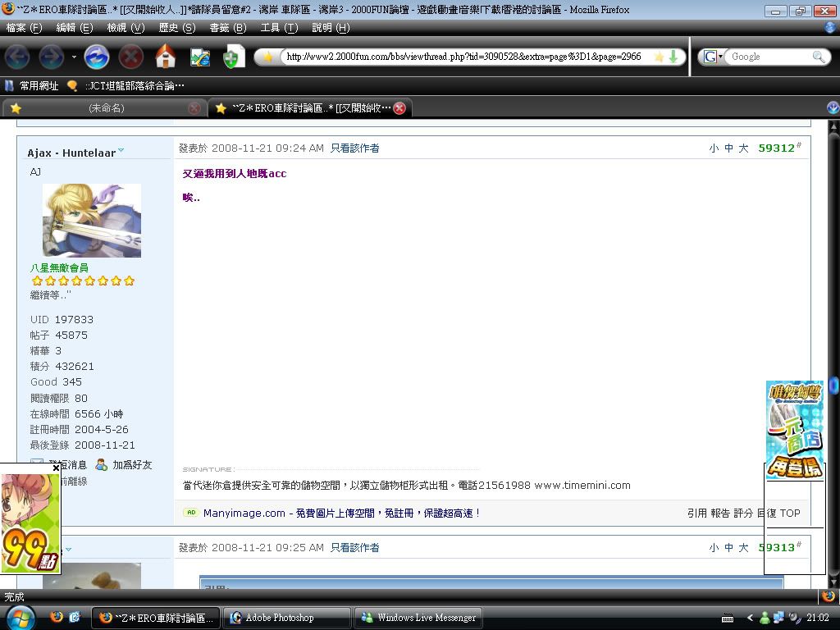
Task: Click the 加為好友 add friend link
Action: click(131, 465)
